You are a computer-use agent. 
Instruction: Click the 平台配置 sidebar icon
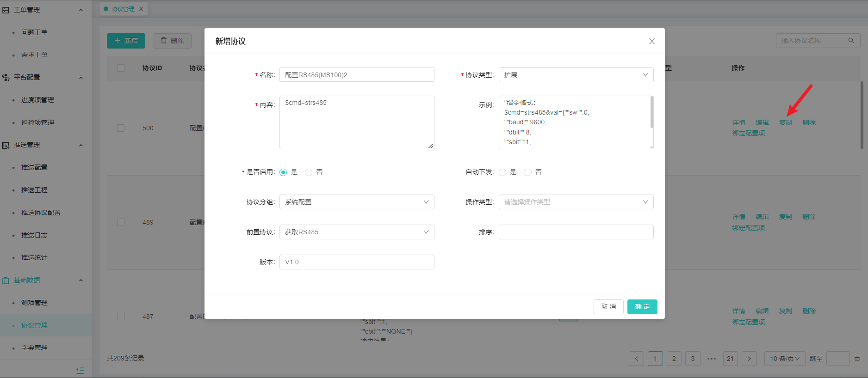pyautogui.click(x=6, y=78)
